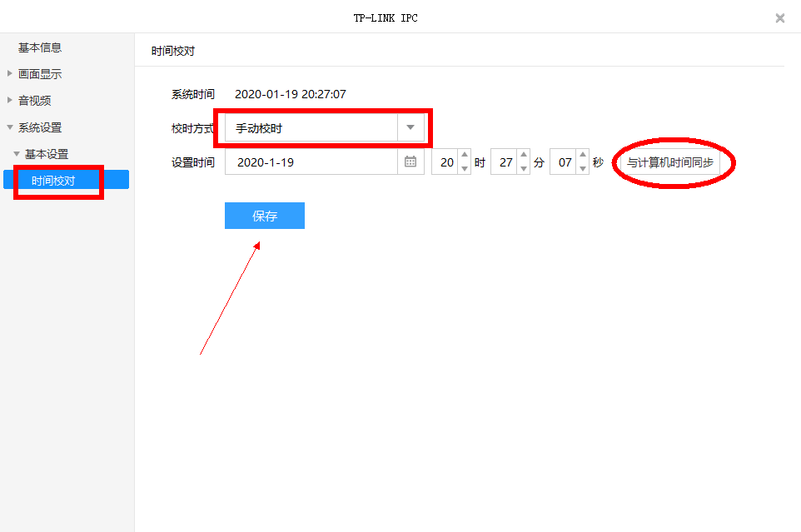The image size is (801, 532).
Task: Increase the hour value with up arrow
Action: (465, 156)
